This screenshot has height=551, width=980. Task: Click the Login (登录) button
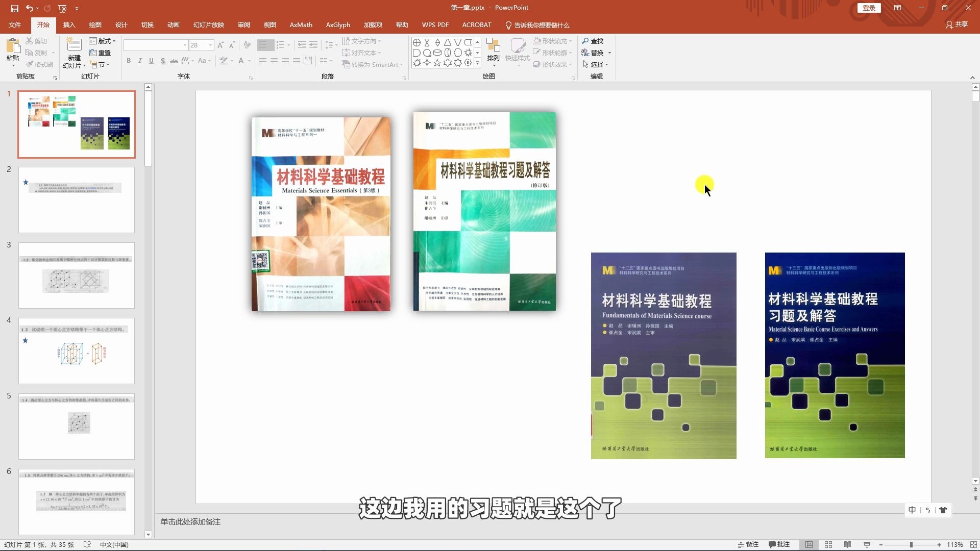point(869,8)
